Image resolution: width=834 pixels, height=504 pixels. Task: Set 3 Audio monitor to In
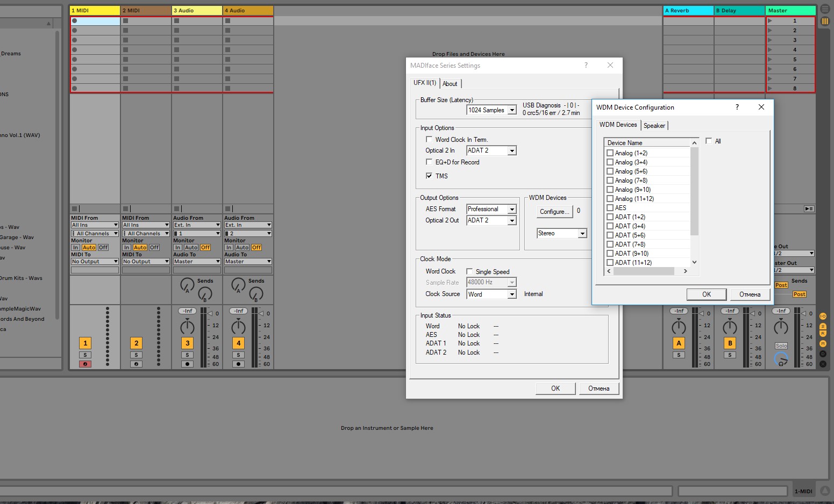pyautogui.click(x=177, y=248)
